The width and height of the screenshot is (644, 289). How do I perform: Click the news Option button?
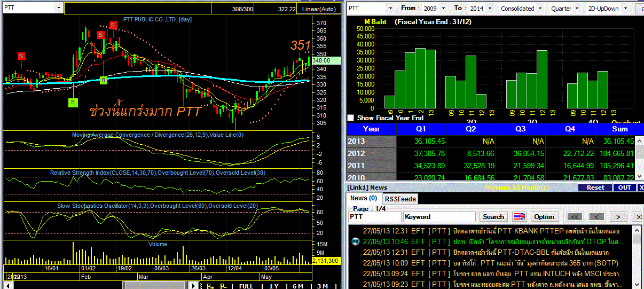[544, 216]
